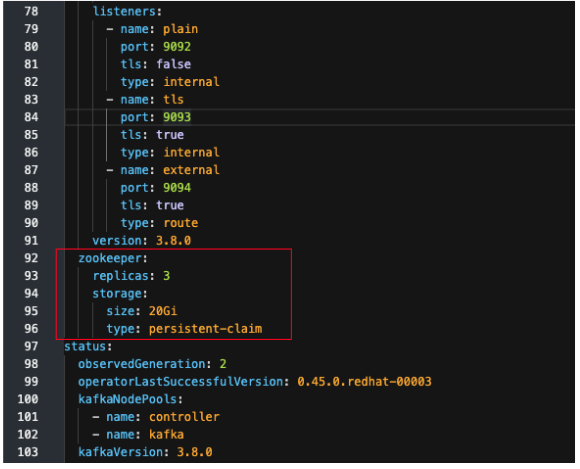Click 'true' on line 89
580x469 pixels.
click(170, 205)
